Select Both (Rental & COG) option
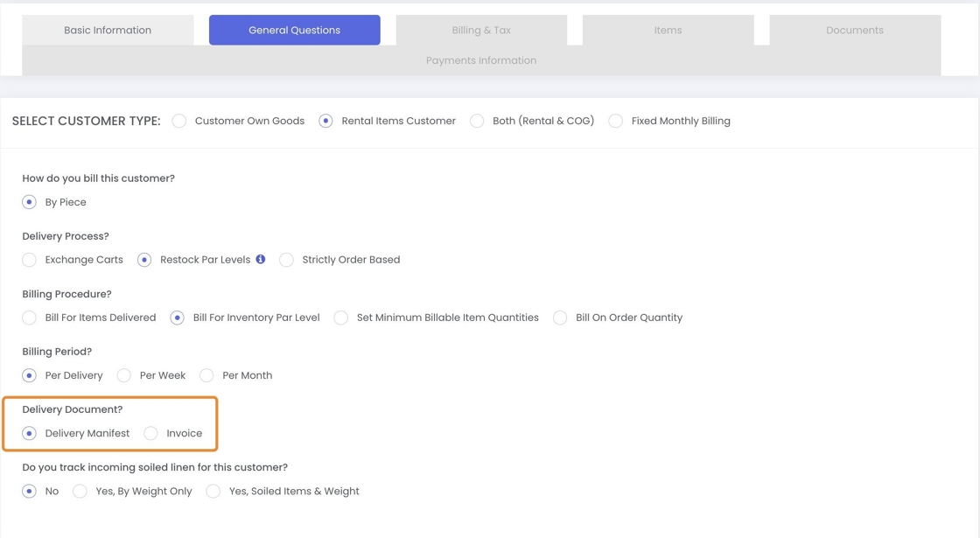 tap(477, 121)
